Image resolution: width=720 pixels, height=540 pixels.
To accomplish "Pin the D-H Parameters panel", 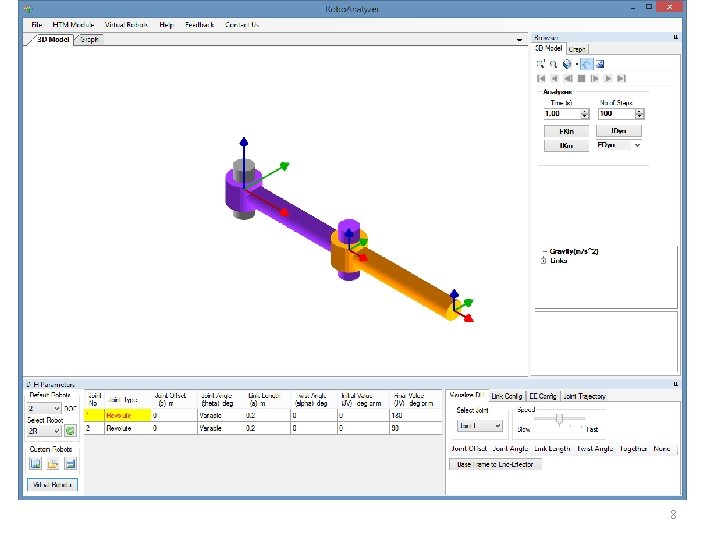I will 675,384.
